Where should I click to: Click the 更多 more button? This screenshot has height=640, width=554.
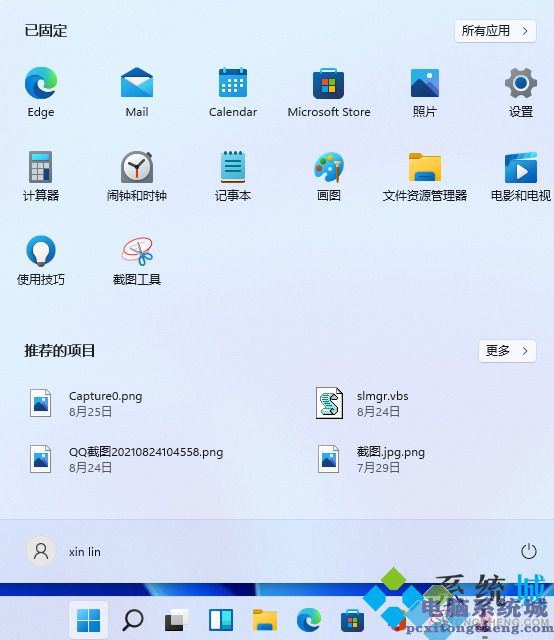point(507,351)
